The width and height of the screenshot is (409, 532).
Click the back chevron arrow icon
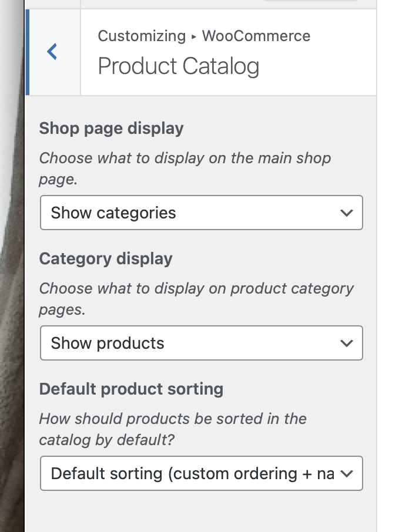tap(52, 52)
